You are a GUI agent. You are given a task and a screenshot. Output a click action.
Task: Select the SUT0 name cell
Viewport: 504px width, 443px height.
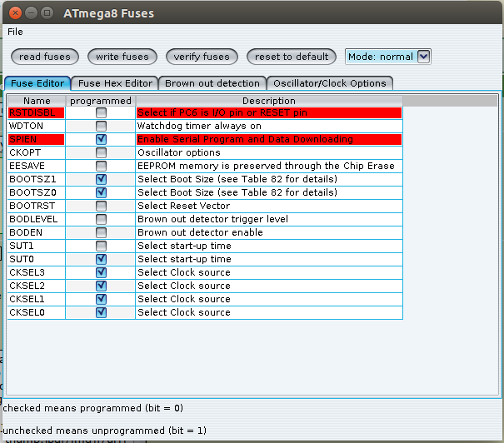pos(37,259)
